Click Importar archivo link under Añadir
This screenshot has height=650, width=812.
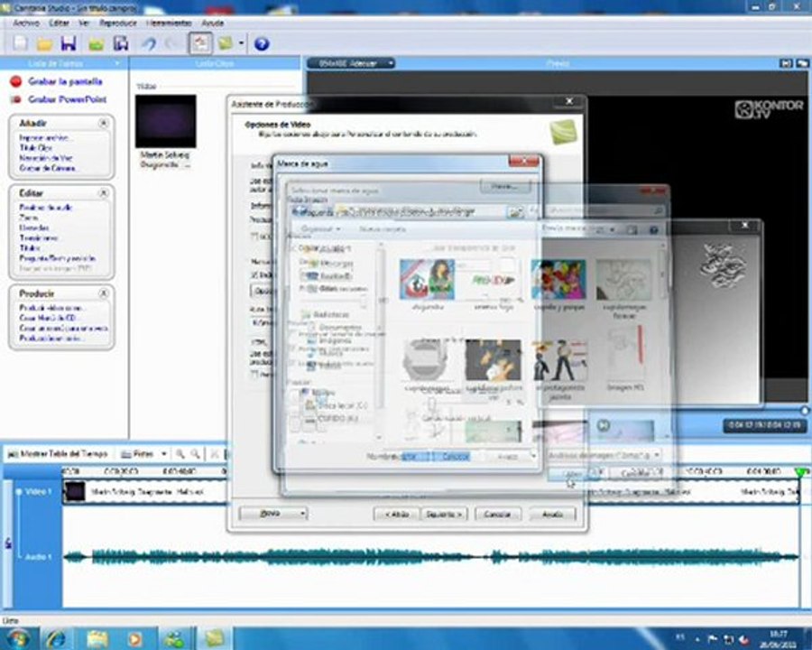45,138
